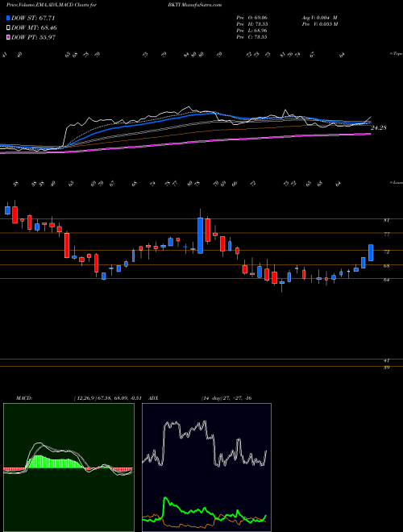Click the ADX '(14 day) 27, +27, -16' values

coord(226,398)
